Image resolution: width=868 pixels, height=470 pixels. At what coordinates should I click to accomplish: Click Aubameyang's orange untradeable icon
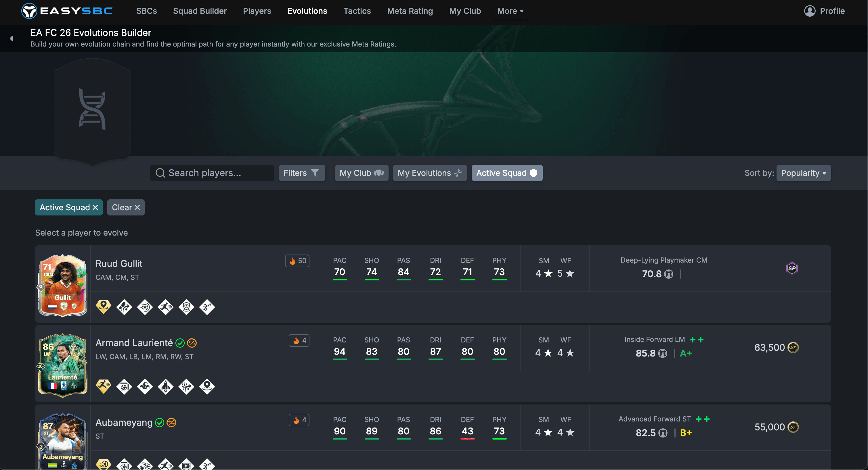(x=171, y=422)
